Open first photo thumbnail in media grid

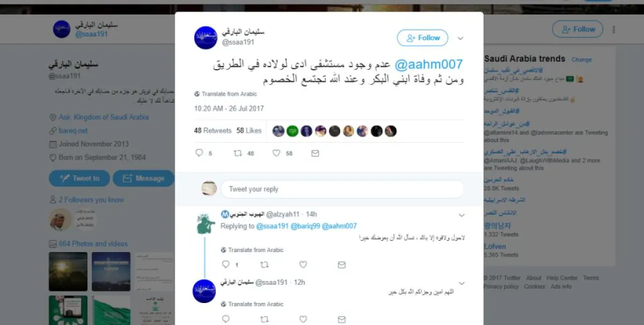(68, 271)
